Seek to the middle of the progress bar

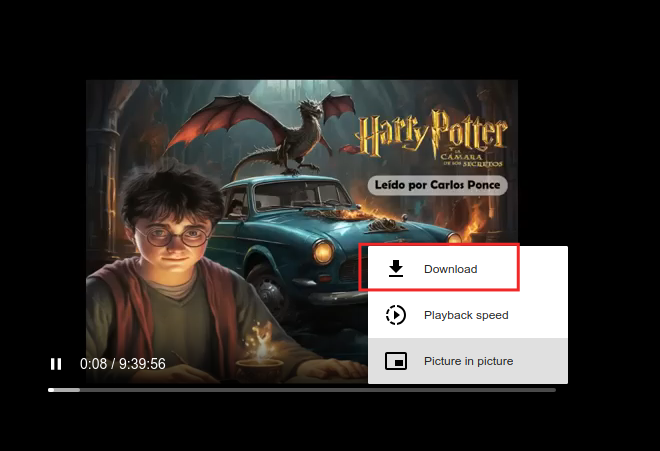(302, 389)
